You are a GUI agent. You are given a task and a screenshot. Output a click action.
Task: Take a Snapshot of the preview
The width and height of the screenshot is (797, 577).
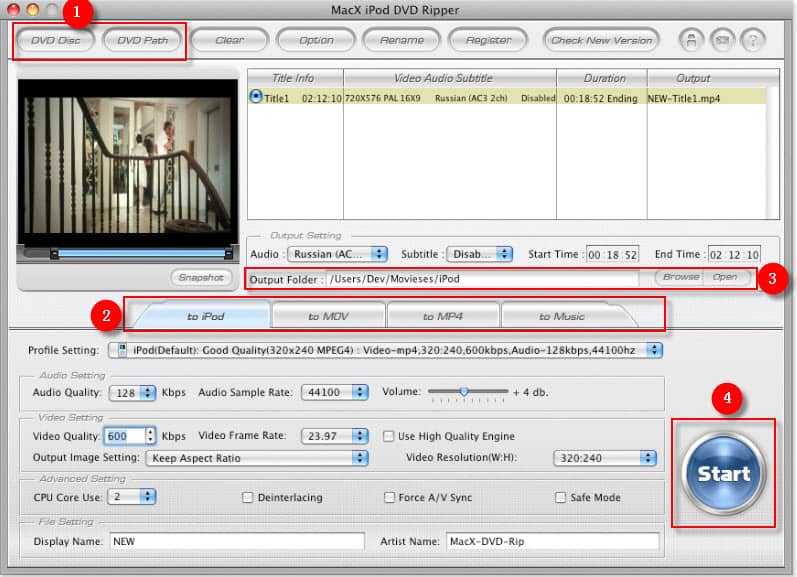click(203, 277)
